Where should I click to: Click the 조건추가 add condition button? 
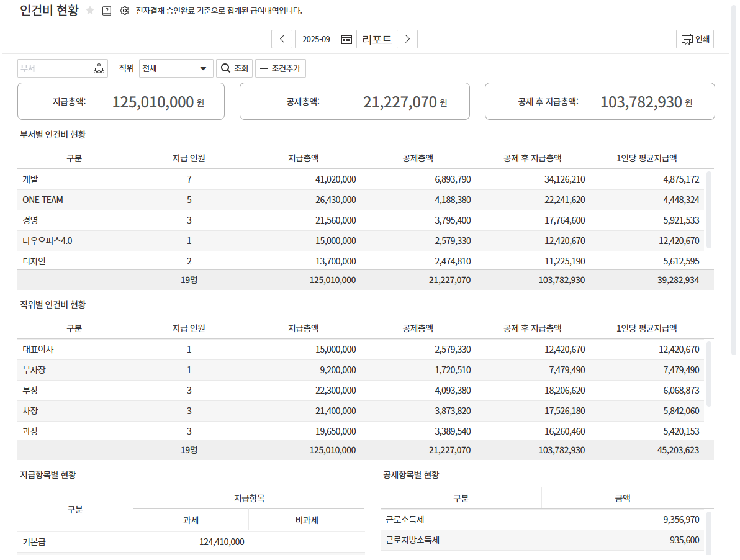tap(281, 68)
